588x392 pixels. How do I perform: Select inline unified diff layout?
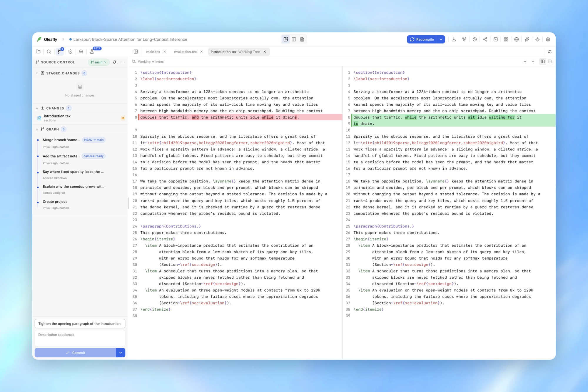coord(550,62)
